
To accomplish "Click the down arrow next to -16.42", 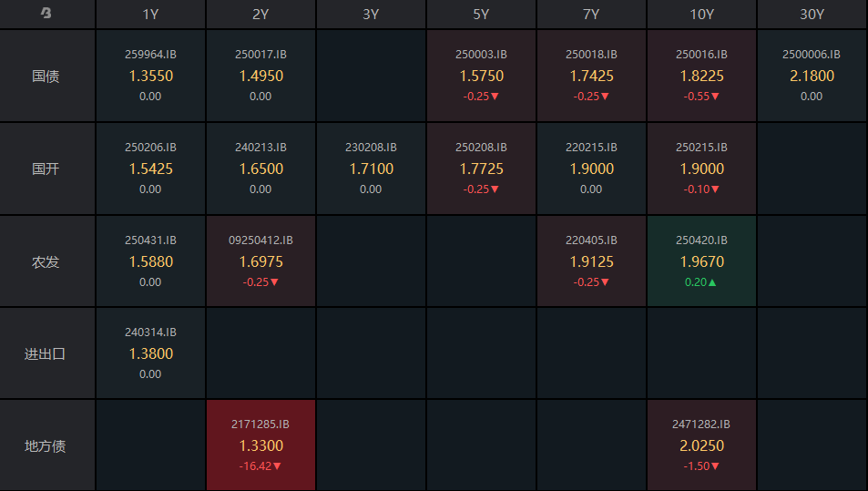I will tap(277, 466).
